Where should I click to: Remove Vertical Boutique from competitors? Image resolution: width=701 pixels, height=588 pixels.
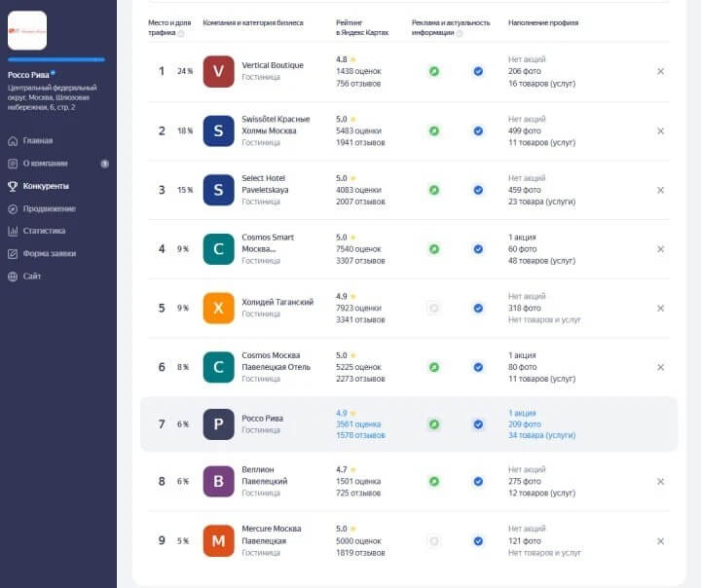[660, 71]
